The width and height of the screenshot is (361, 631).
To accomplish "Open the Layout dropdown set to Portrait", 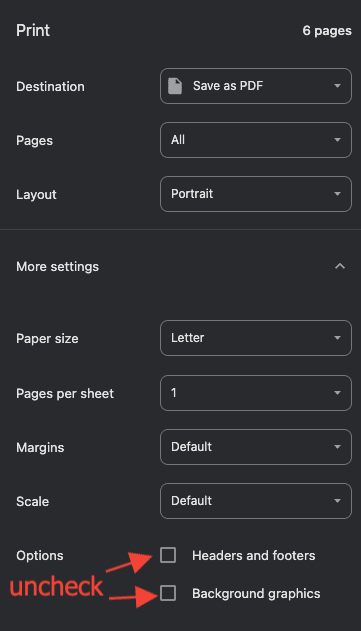I will (x=256, y=194).
